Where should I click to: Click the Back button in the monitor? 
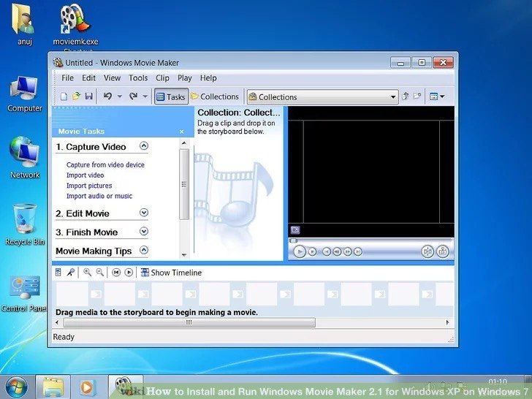point(327,251)
